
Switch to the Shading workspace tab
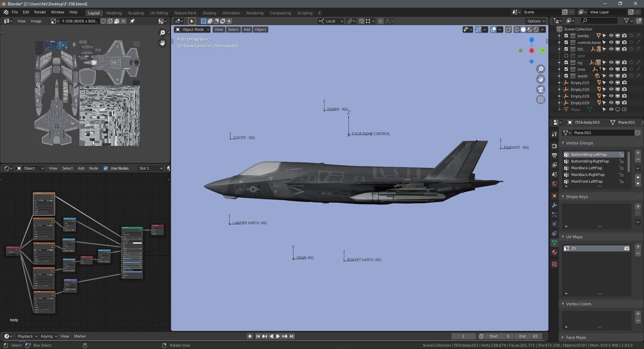click(x=209, y=13)
